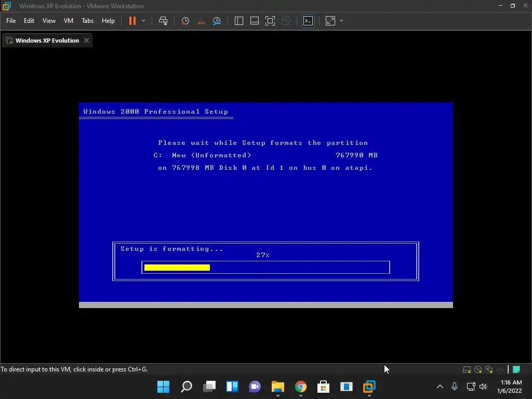Send Ctrl+Alt+Del to the virtual machine
532x399 pixels.
click(163, 21)
